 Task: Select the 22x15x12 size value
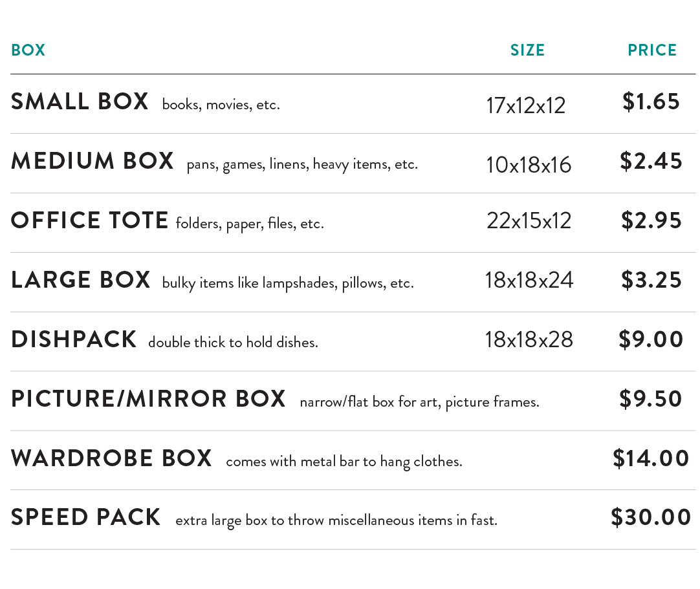529,220
